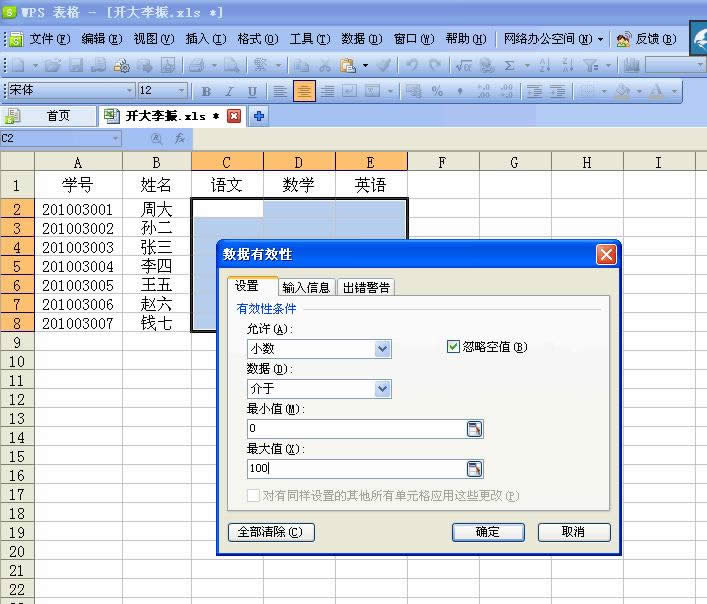Click range picker icon in 最大值 field
The width and height of the screenshot is (707, 604).
click(x=474, y=469)
